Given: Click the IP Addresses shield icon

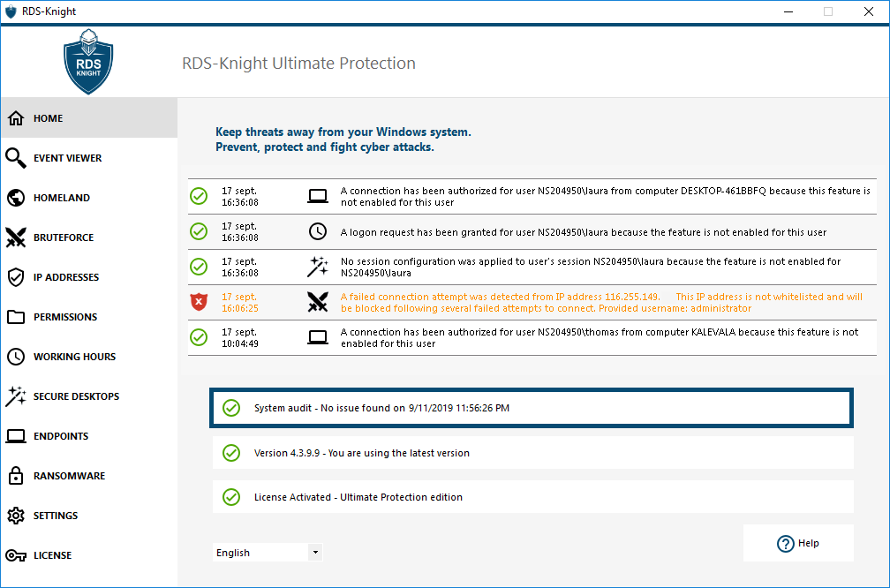Looking at the screenshot, I should (x=16, y=277).
